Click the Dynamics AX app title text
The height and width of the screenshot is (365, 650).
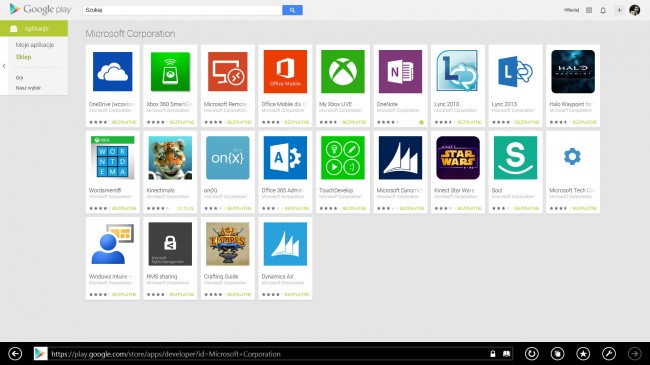[x=277, y=276]
